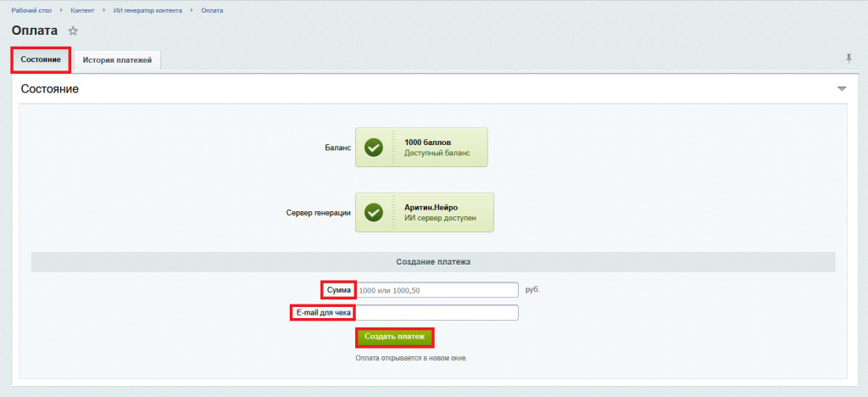This screenshot has height=397, width=868.
Task: Click the 1000 баллов balance text
Action: coord(427,143)
